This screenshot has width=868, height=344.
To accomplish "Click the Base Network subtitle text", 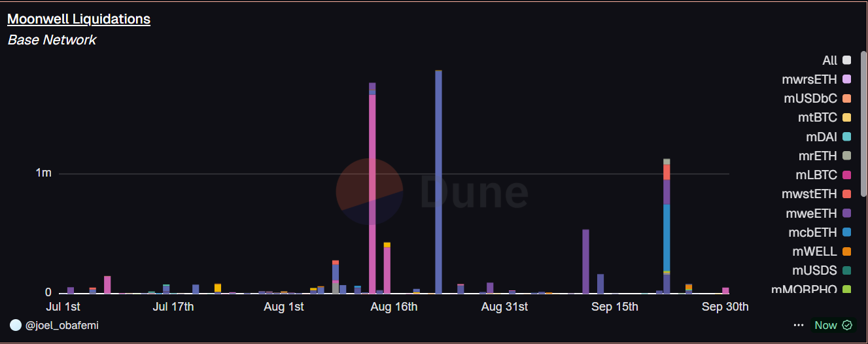I will [52, 40].
